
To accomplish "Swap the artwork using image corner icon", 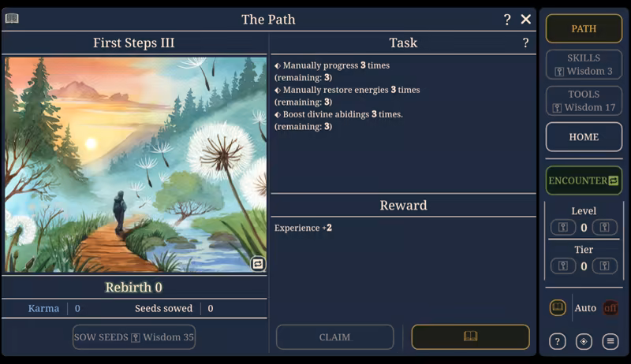I will tap(258, 264).
